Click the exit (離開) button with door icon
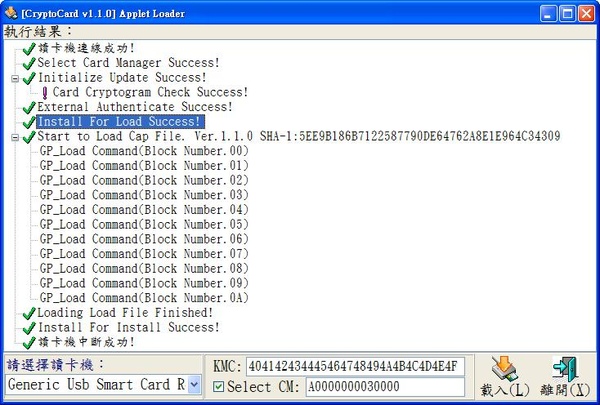The image size is (600, 405). pos(565,377)
